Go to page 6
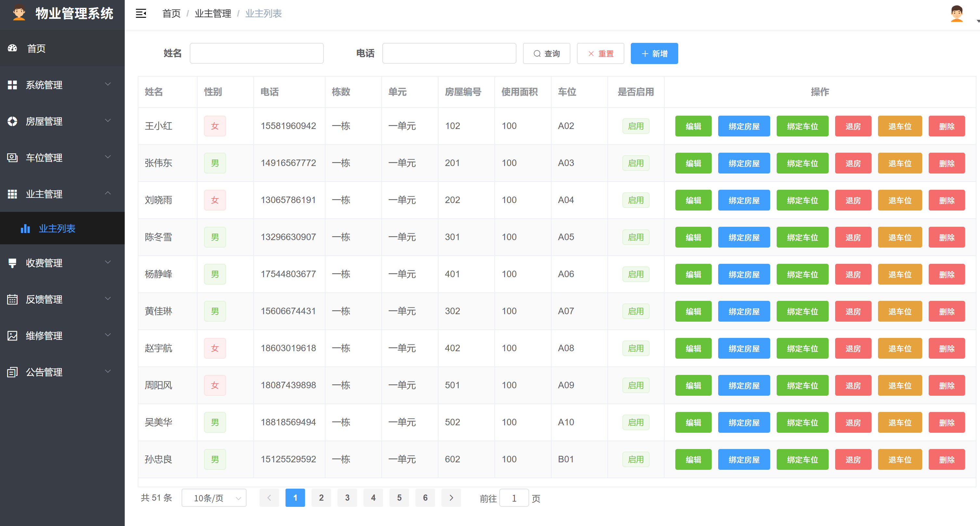 [x=425, y=498]
